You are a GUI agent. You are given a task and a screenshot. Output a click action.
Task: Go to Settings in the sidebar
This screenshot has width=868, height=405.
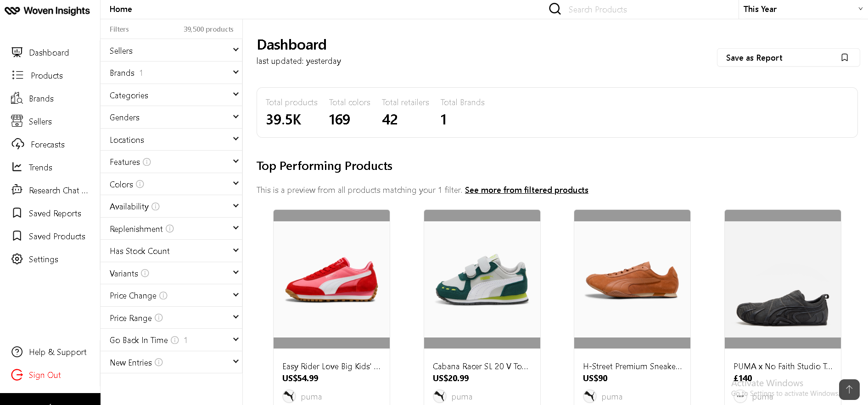point(43,259)
